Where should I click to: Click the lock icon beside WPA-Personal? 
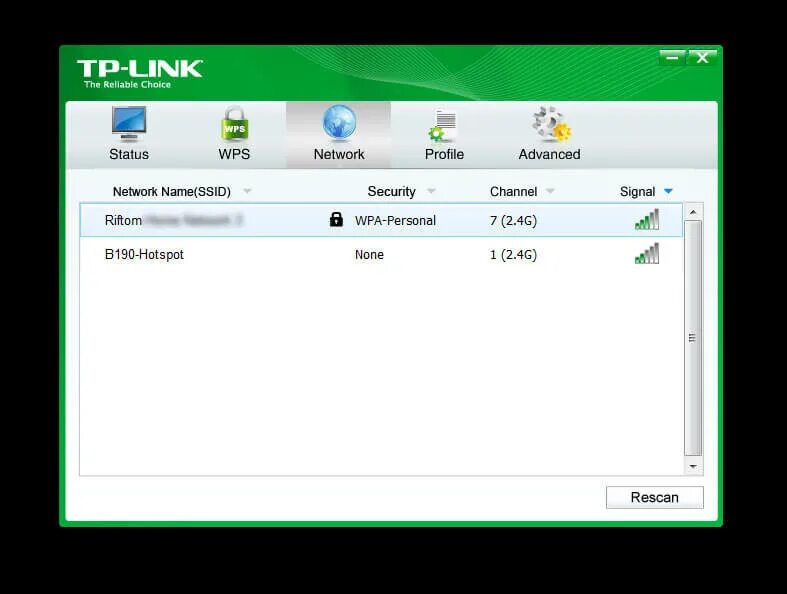click(336, 219)
